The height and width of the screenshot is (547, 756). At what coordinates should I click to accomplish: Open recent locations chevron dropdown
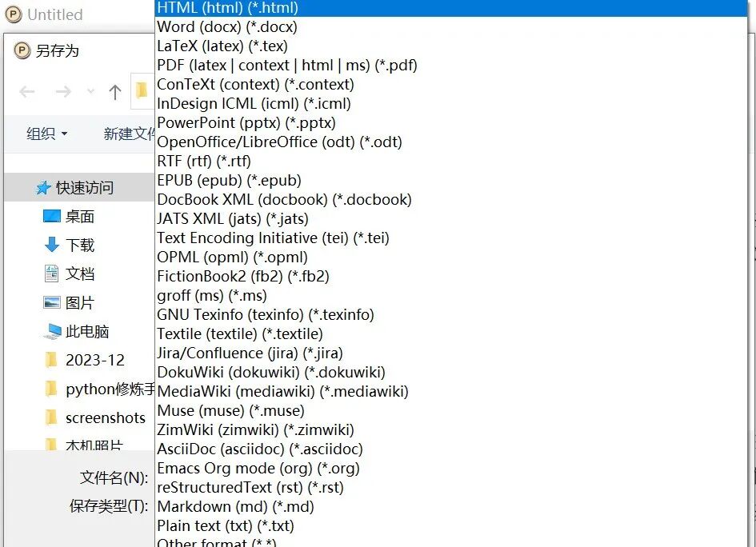(x=90, y=91)
